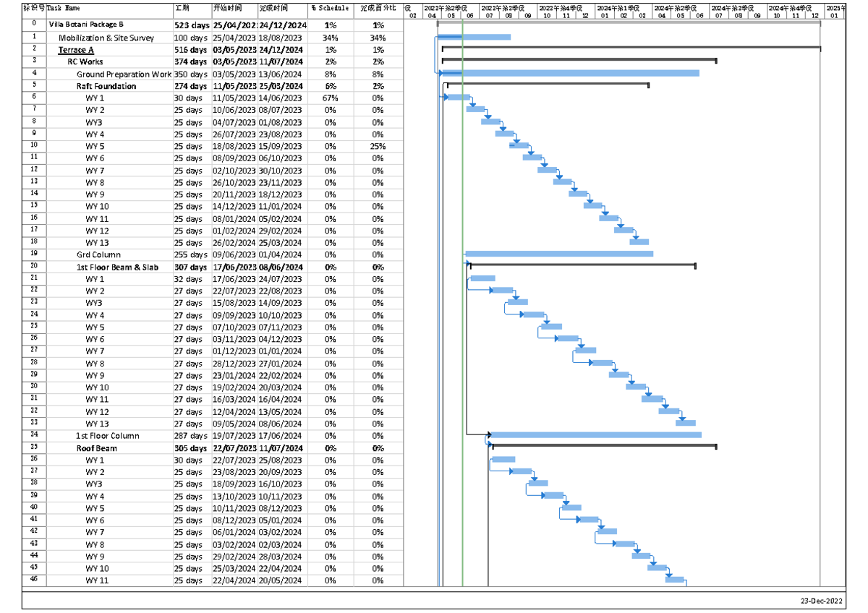868x613 pixels.
Task: Click the "完成百分比" column header
Action: (378, 9)
